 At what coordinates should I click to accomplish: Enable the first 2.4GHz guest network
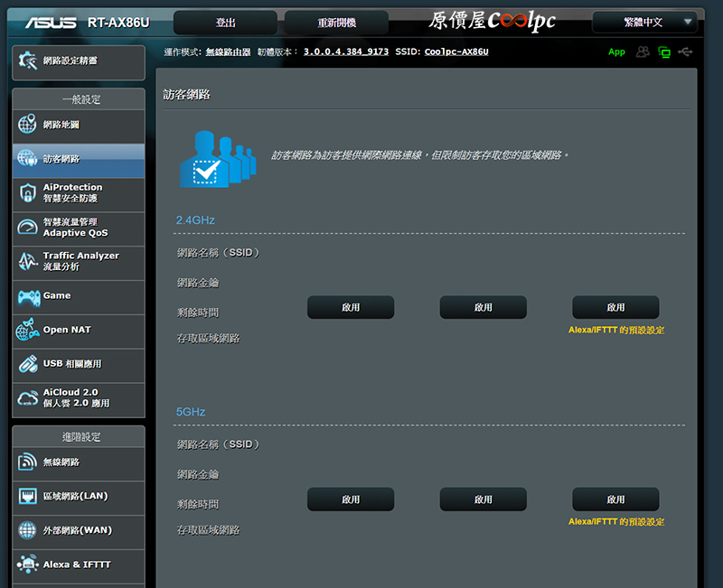point(351,307)
